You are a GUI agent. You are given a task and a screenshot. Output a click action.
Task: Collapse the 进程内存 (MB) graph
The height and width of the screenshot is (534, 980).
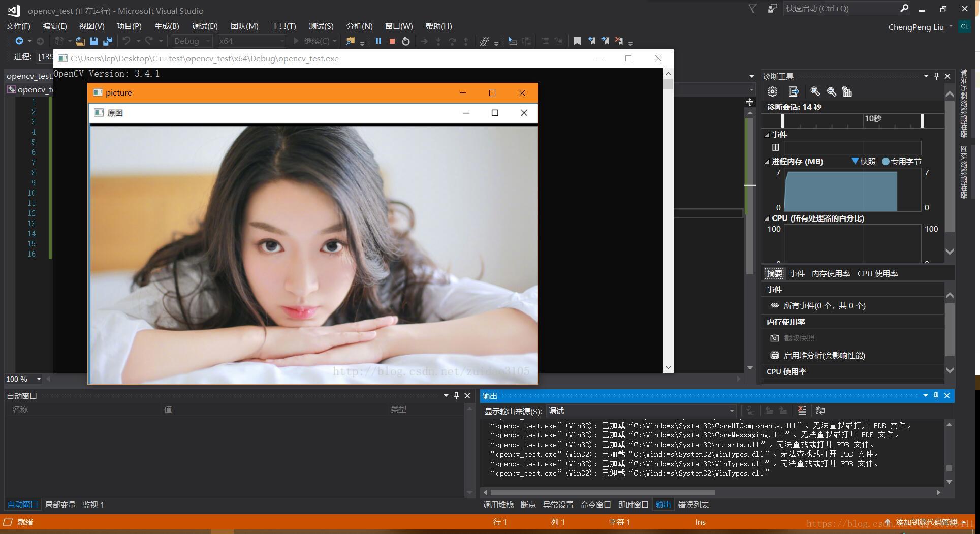[x=767, y=162]
